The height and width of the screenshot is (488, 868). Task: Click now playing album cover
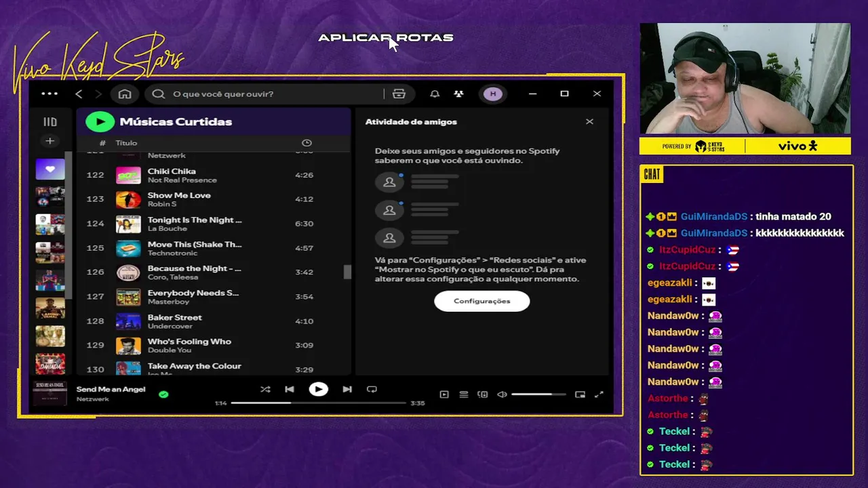[50, 393]
